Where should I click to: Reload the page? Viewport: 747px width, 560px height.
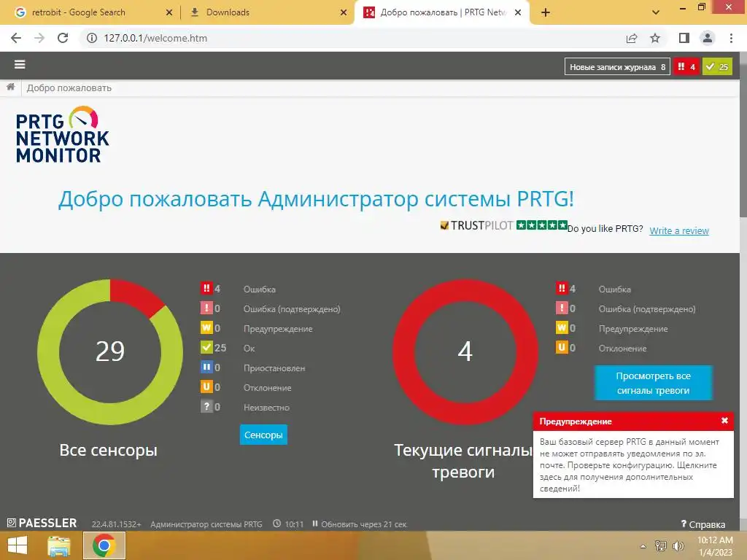click(63, 38)
